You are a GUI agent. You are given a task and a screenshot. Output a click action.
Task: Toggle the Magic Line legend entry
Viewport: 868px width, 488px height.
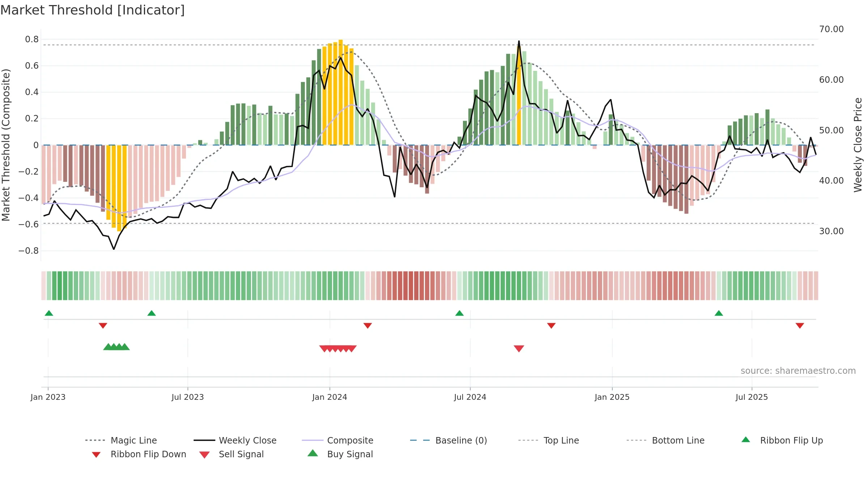pos(121,440)
